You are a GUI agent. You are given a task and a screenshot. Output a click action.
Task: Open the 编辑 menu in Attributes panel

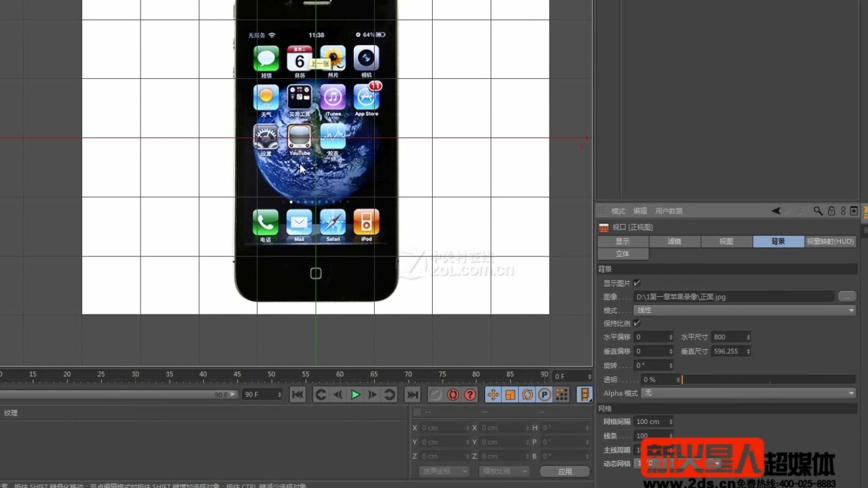pos(640,211)
